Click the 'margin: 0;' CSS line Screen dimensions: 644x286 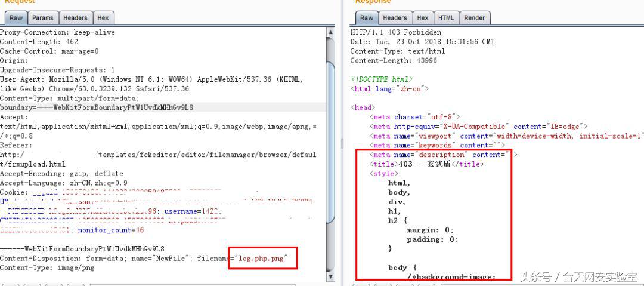(x=430, y=230)
